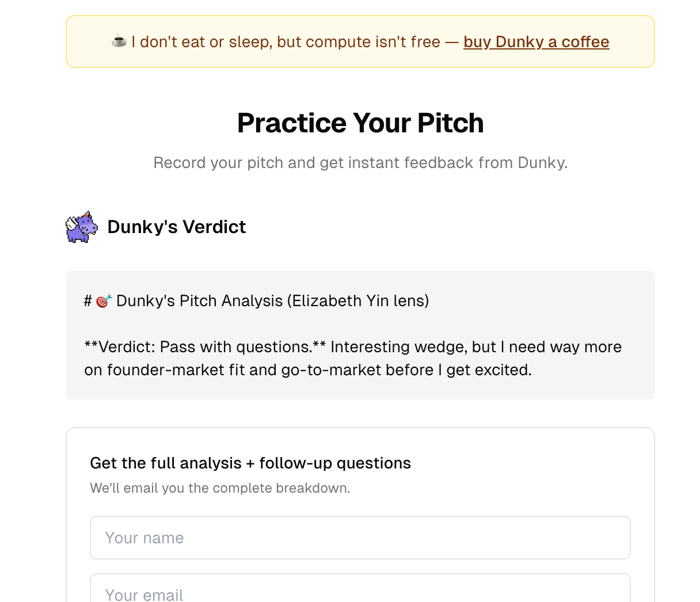700x602 pixels.
Task: Focus the 'Your email' input field
Action: tap(360, 592)
